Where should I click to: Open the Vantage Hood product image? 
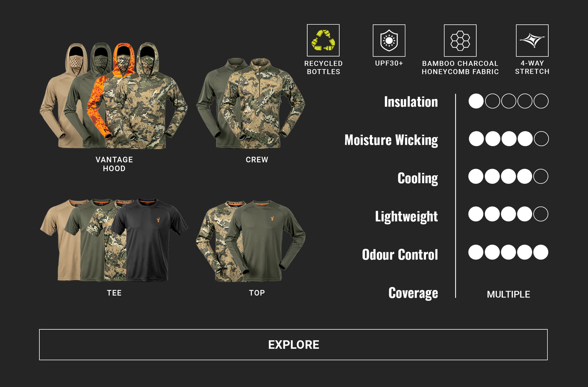[114, 96]
